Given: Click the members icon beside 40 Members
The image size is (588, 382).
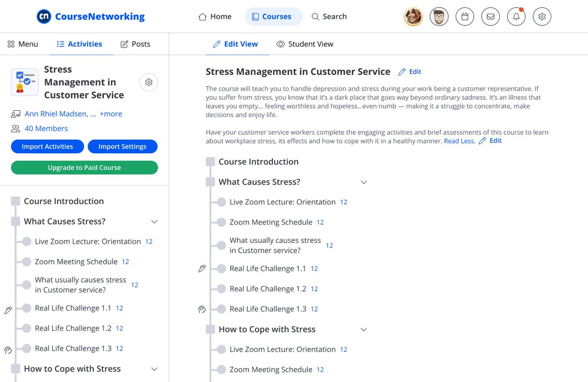Looking at the screenshot, I should click(16, 129).
